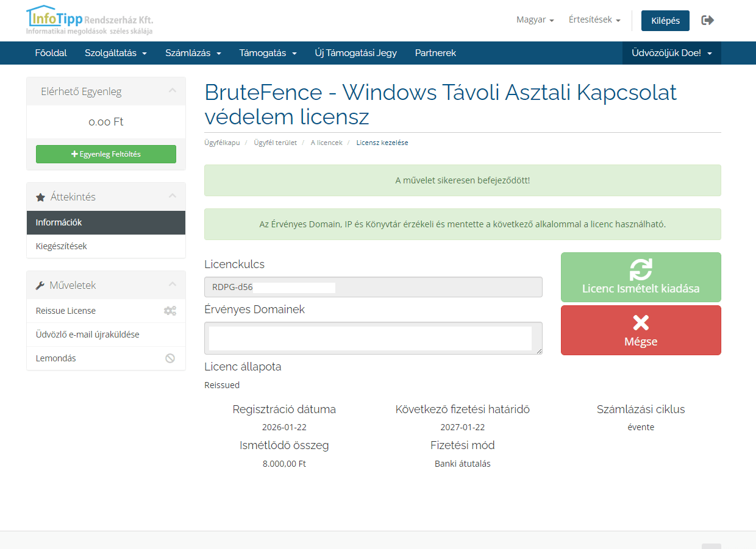Select Kiegészítések in the sidebar
Image resolution: width=756 pixels, height=549 pixels.
click(63, 246)
